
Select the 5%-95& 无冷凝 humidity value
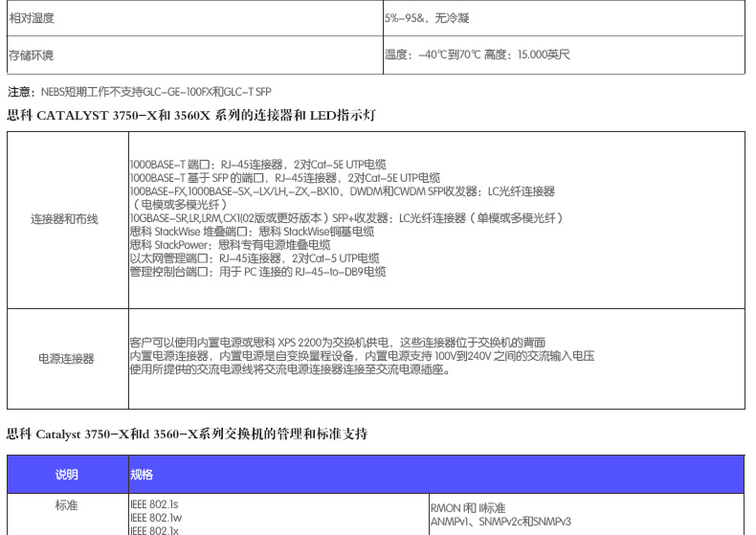point(427,18)
